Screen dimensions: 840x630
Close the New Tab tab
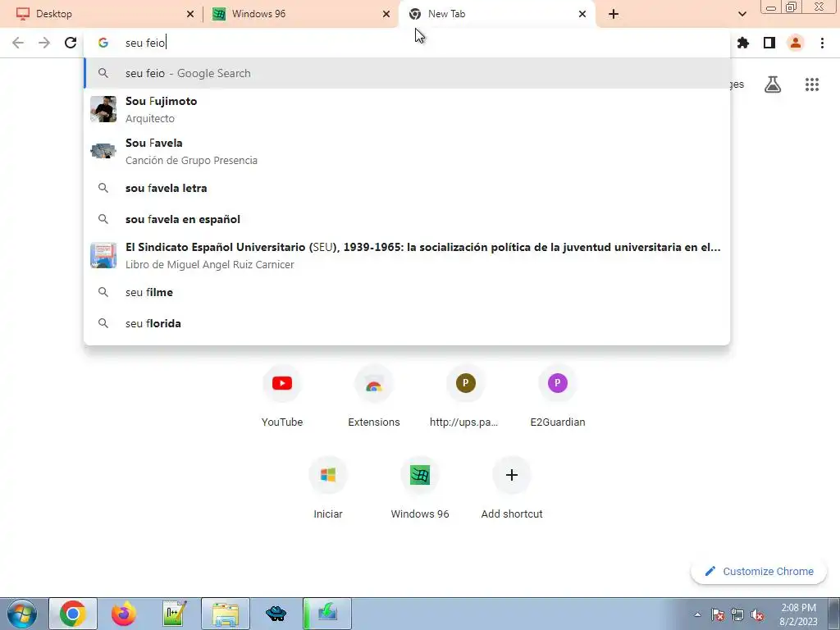click(582, 14)
